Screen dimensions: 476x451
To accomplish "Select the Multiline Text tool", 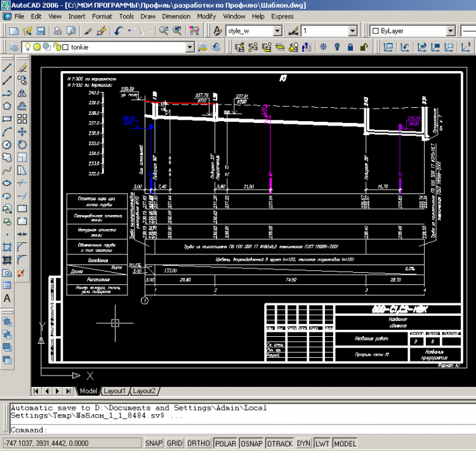I will pos(7,298).
